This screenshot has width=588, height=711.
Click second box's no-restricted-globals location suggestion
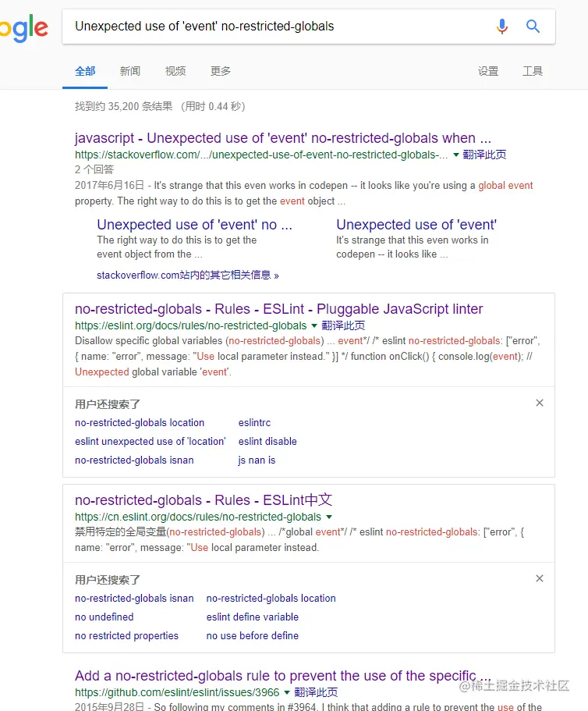271,598
